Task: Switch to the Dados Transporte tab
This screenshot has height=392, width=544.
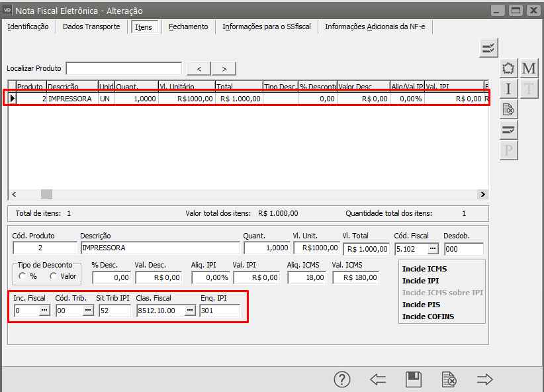Action: 91,26
